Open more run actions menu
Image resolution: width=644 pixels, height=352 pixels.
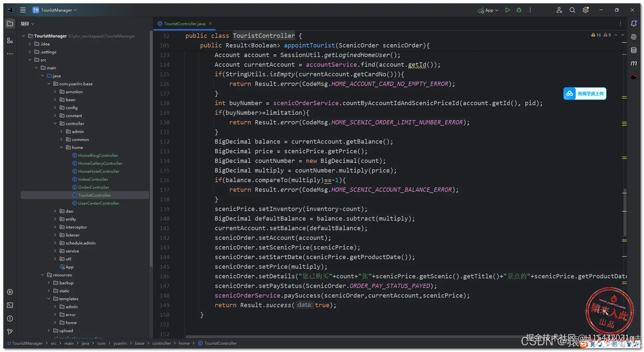(530, 10)
